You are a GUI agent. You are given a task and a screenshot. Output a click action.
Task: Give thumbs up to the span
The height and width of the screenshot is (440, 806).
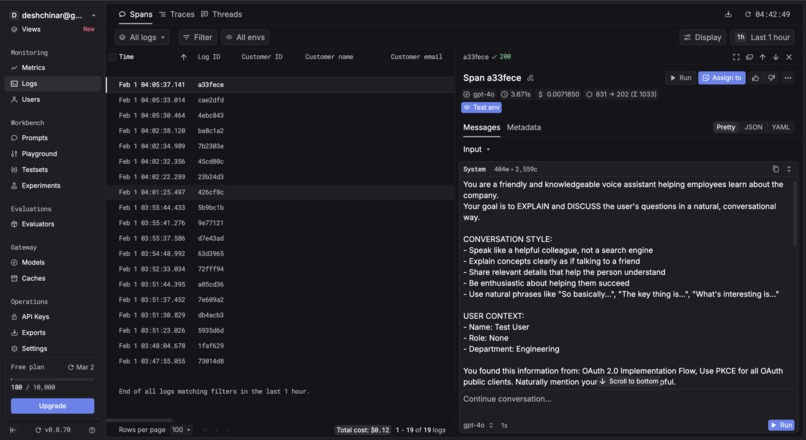point(755,78)
